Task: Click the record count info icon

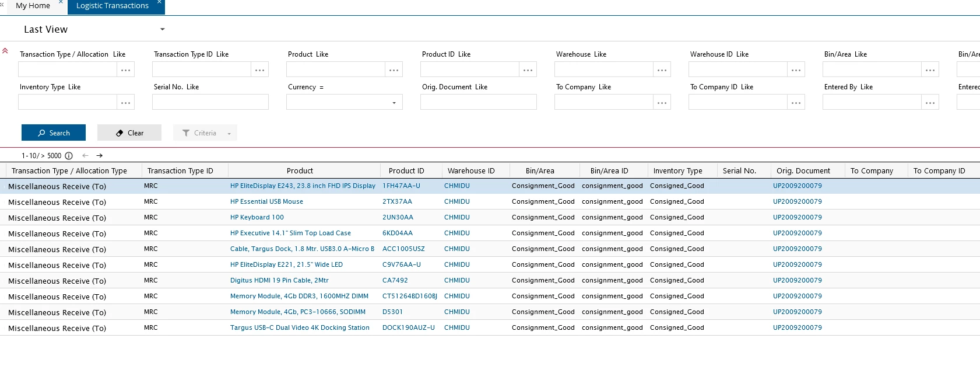Action: click(69, 156)
